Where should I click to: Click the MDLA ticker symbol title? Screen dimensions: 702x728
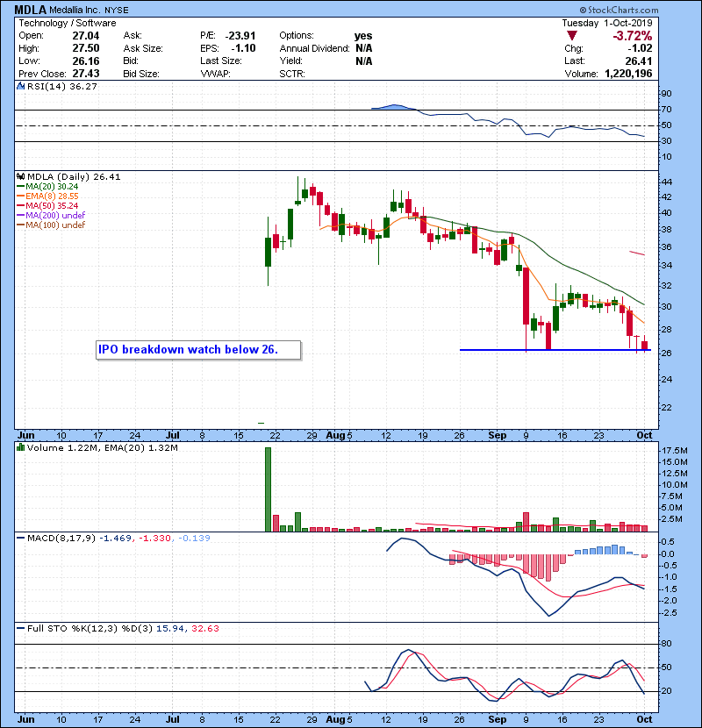pyautogui.click(x=31, y=10)
